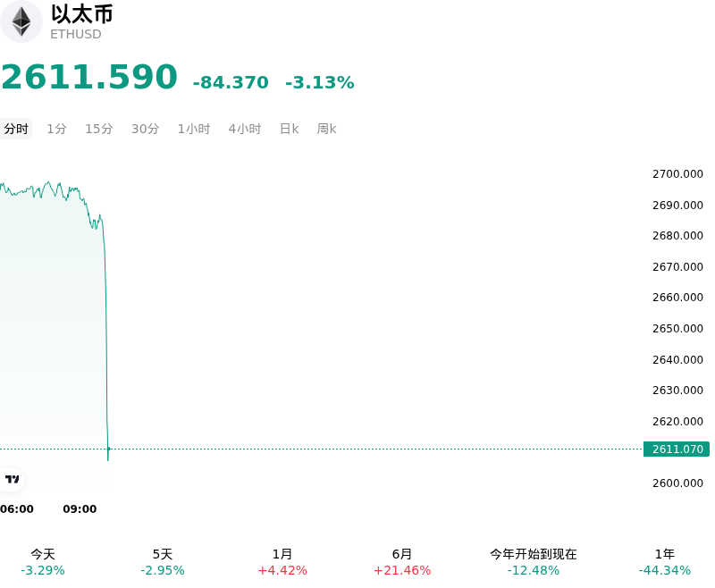Select the 今天 -3.29% performance range
The image size is (715, 588).
43,562
